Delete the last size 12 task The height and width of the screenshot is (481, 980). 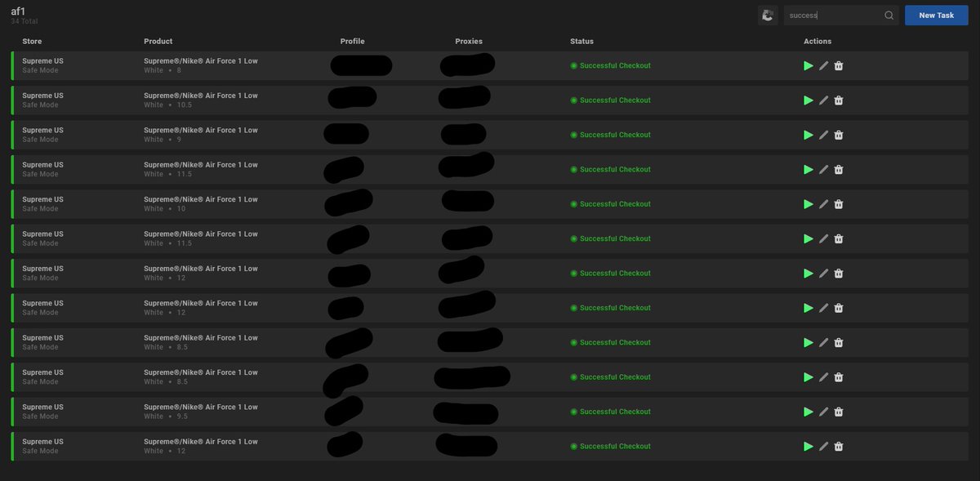[839, 446]
